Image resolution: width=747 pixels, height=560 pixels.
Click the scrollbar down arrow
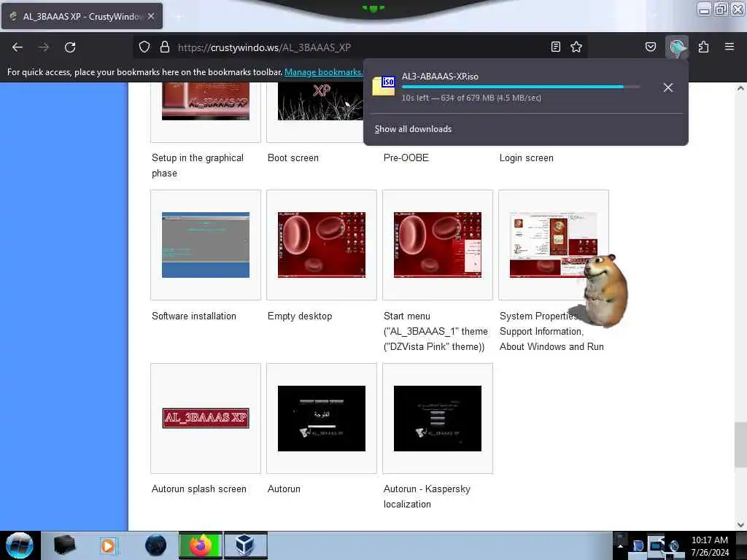point(740,524)
